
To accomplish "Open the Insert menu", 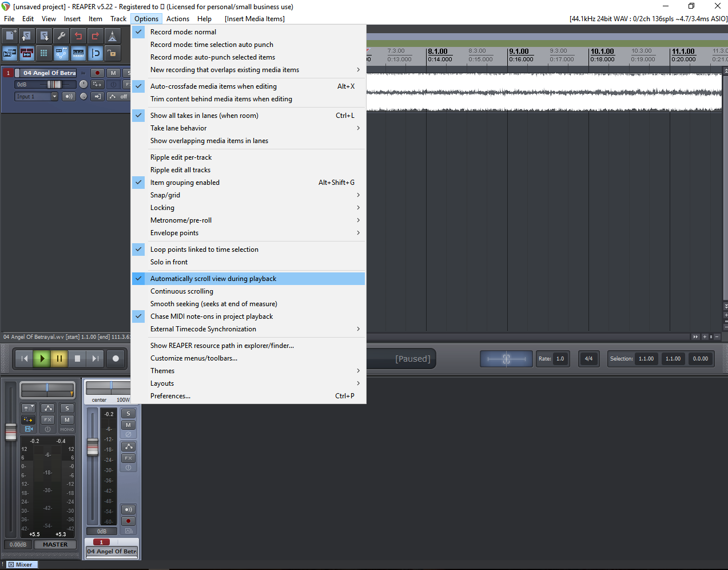I will pos(72,19).
